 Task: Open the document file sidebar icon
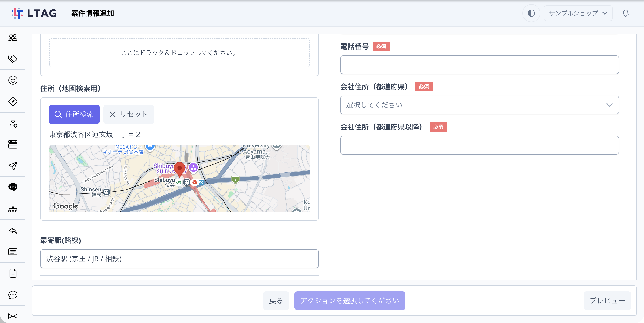tap(13, 273)
